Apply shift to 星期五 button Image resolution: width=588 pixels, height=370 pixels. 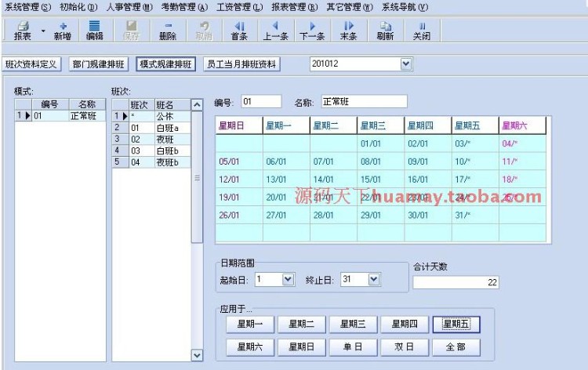[x=456, y=325]
